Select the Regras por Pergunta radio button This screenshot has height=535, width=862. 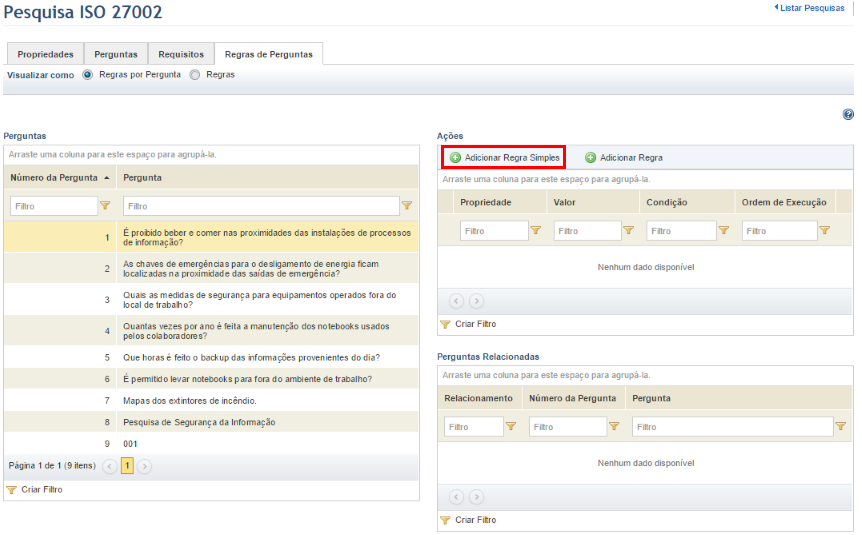pos(87,75)
